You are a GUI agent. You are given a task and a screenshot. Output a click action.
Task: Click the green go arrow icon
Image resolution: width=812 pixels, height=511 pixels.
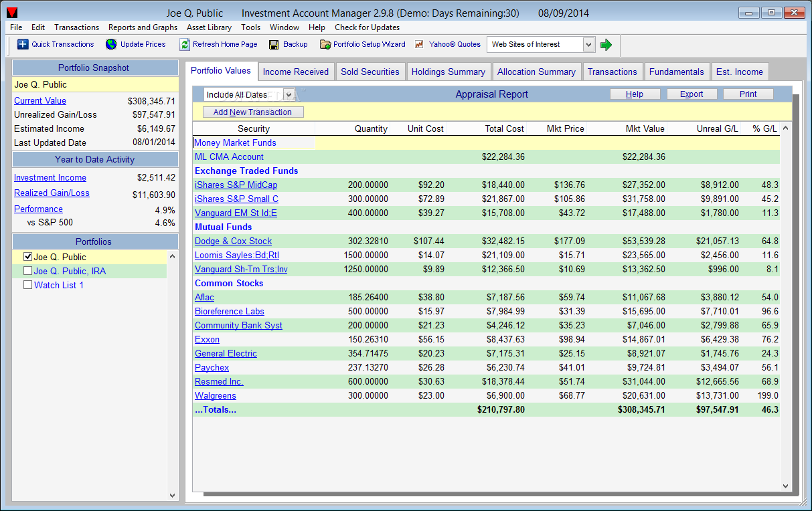pos(606,44)
